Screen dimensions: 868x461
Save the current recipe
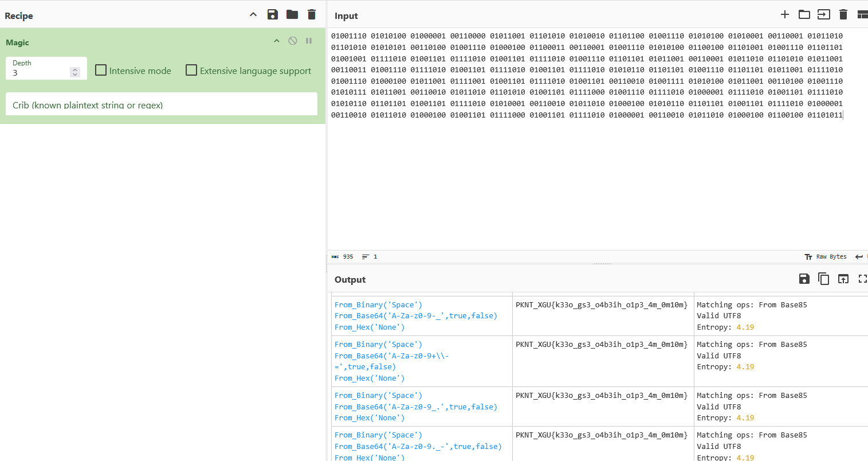[273, 15]
